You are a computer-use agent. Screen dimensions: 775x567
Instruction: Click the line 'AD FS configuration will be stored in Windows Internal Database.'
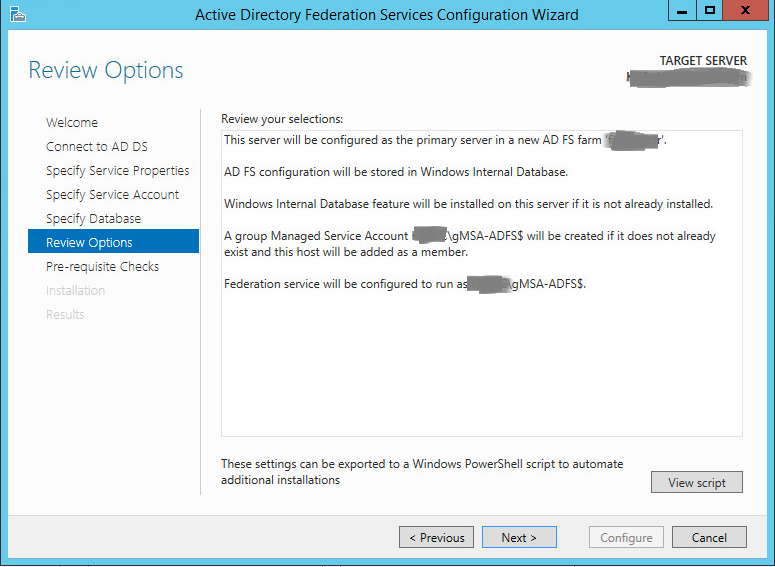click(x=396, y=172)
